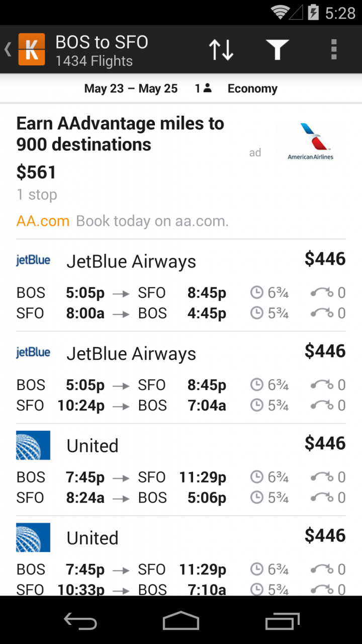Tap the first United globe logo
Viewport: 362px width, 644px height.
click(33, 445)
